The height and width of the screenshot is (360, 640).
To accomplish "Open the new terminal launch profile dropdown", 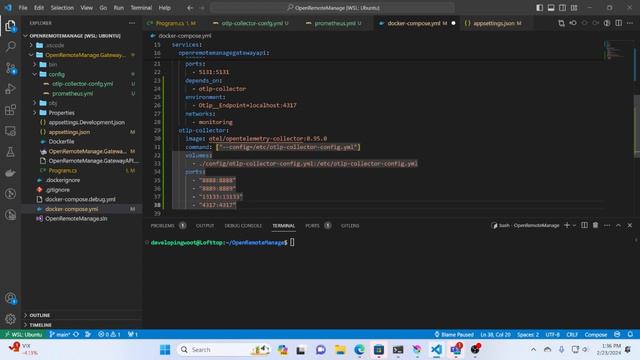I will coord(574,225).
